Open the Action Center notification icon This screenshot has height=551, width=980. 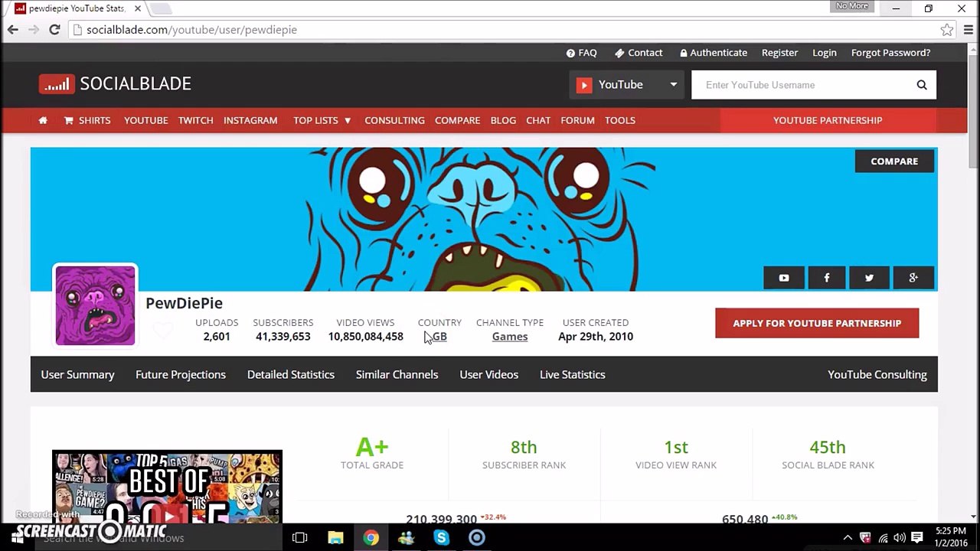[917, 538]
